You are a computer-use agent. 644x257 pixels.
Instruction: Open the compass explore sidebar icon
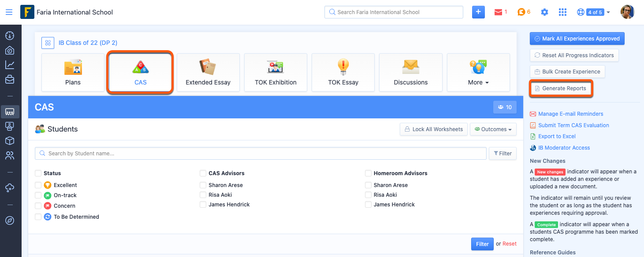coord(10,220)
